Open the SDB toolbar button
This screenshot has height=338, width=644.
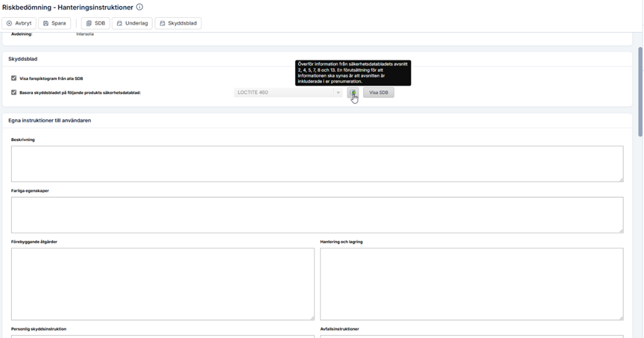(x=95, y=23)
